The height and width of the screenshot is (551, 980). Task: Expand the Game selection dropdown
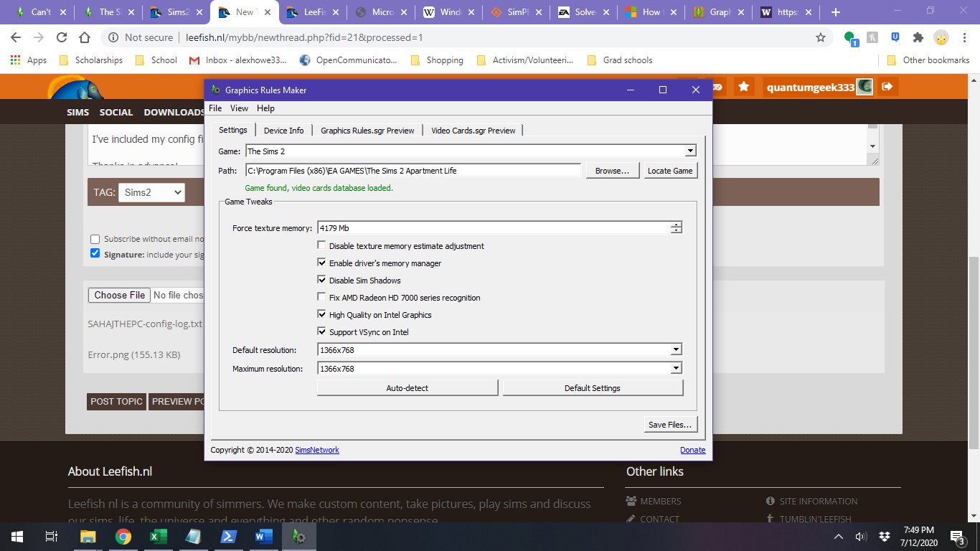[x=690, y=151]
